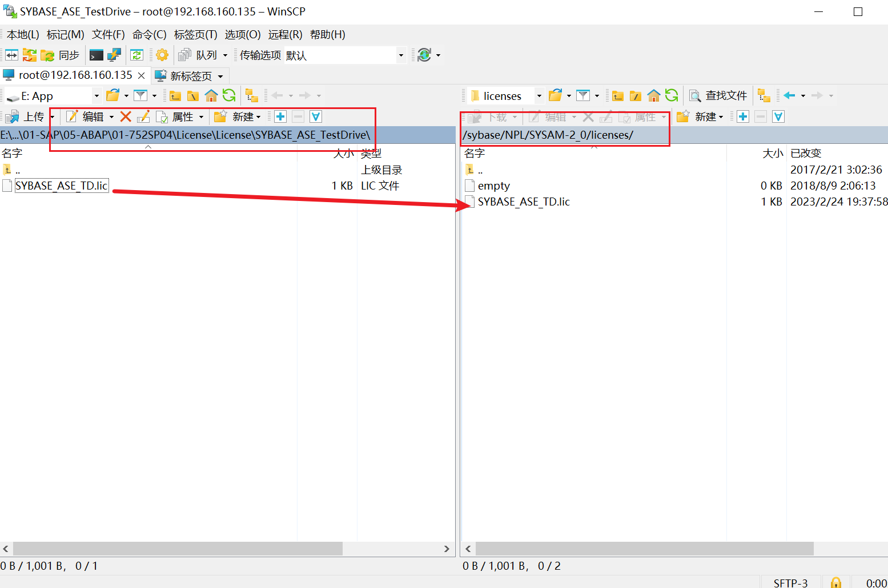888x588 pixels.
Task: Select remote file SYBASE_ASE_TD.lic
Action: [523, 202]
